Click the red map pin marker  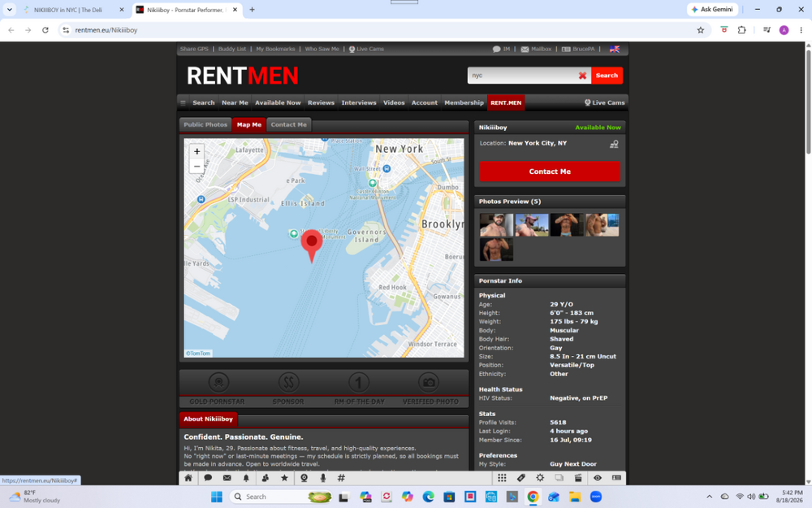point(312,246)
